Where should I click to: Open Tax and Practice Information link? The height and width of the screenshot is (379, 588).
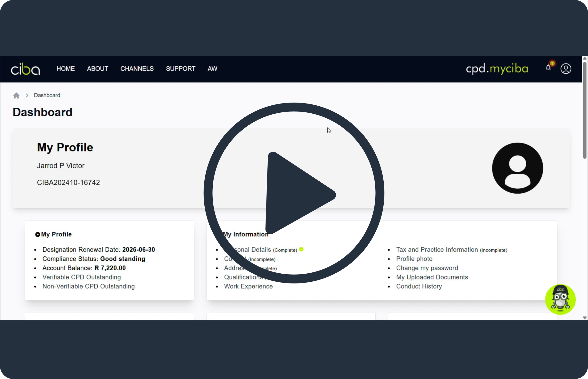pos(437,250)
